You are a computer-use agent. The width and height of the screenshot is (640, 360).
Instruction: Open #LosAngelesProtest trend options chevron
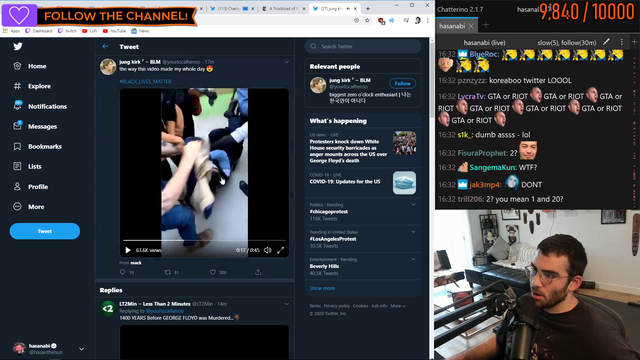coord(413,232)
